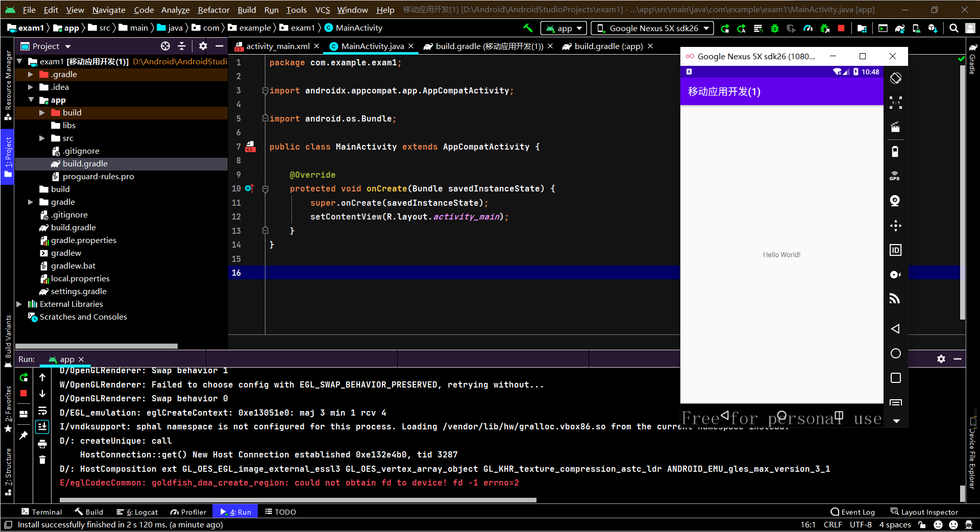Click Attach Debugger to Android Process icon
Viewport: 980px width, 532px height.
tap(825, 28)
